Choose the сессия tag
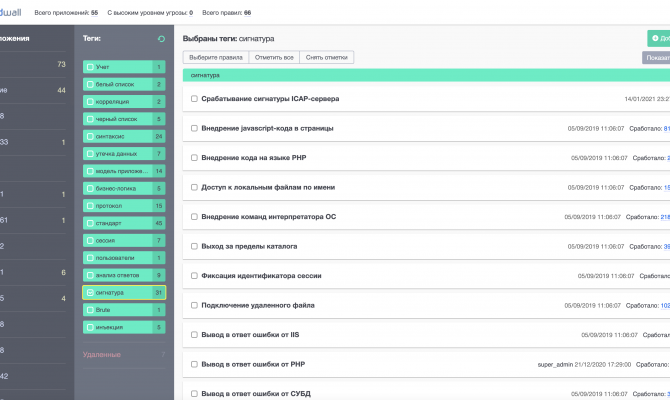The image size is (670, 400). (124, 241)
